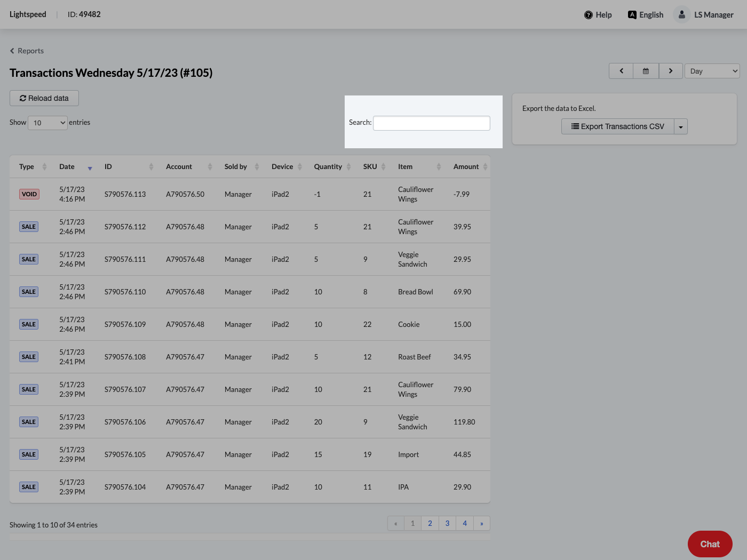Sort table by ID column
This screenshot has width=747, height=560.
[x=128, y=166]
